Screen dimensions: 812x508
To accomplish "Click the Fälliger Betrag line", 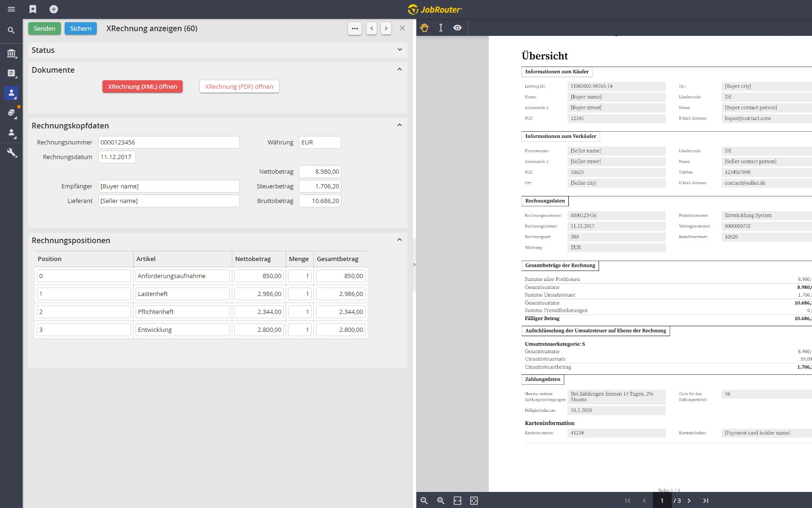I will [x=668, y=318].
